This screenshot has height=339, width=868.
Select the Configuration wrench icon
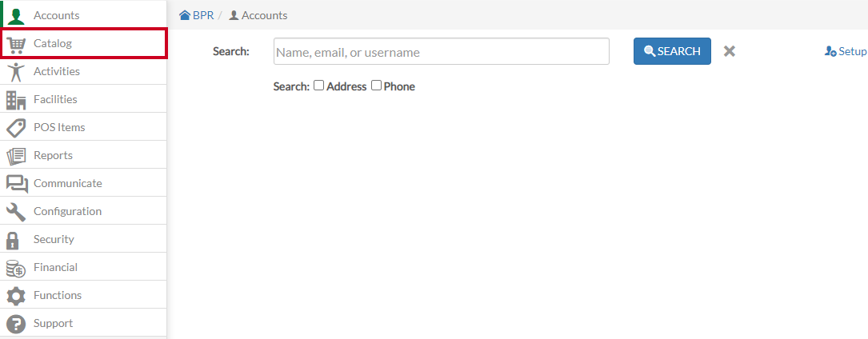(16, 212)
